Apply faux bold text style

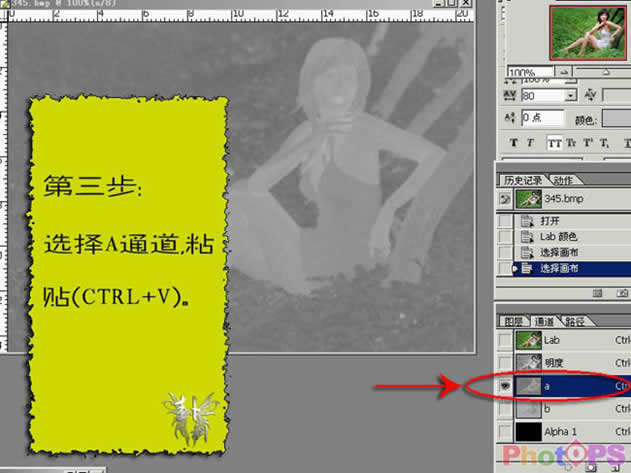pos(513,143)
